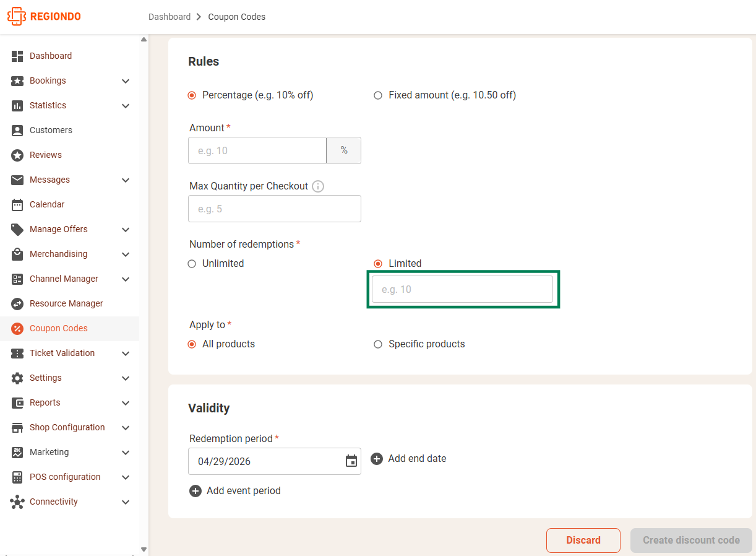Expand the Reports chevron
This screenshot has height=556, width=756.
coord(126,403)
